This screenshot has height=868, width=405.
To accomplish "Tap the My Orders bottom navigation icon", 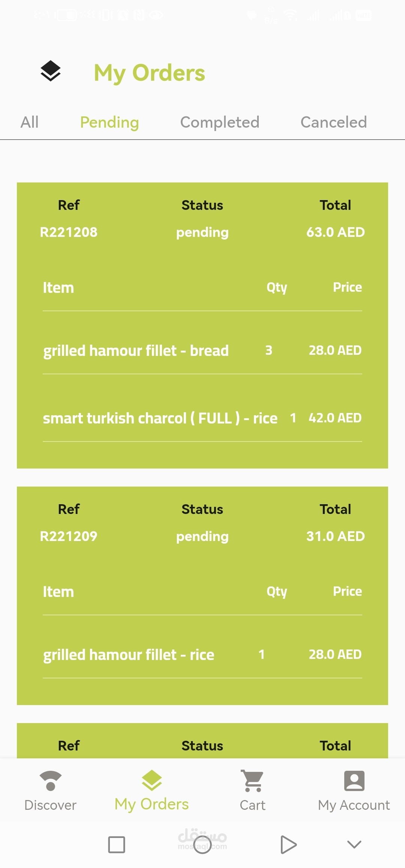I will click(151, 781).
